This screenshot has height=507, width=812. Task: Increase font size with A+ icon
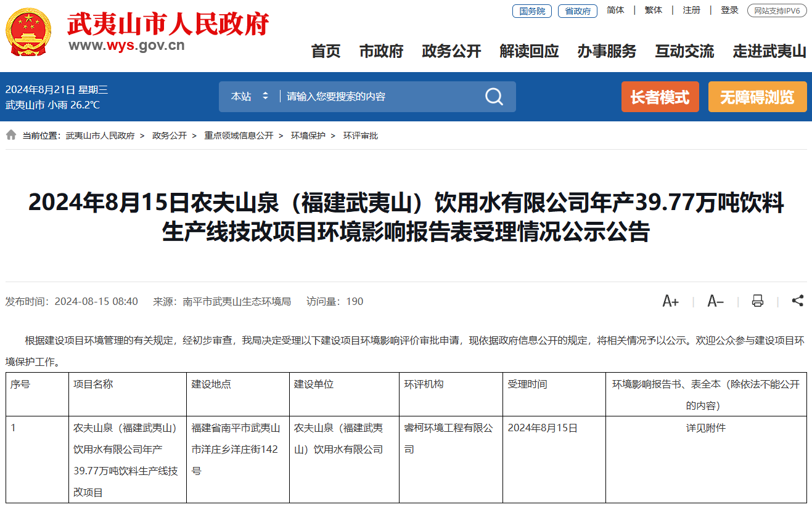[670, 301]
